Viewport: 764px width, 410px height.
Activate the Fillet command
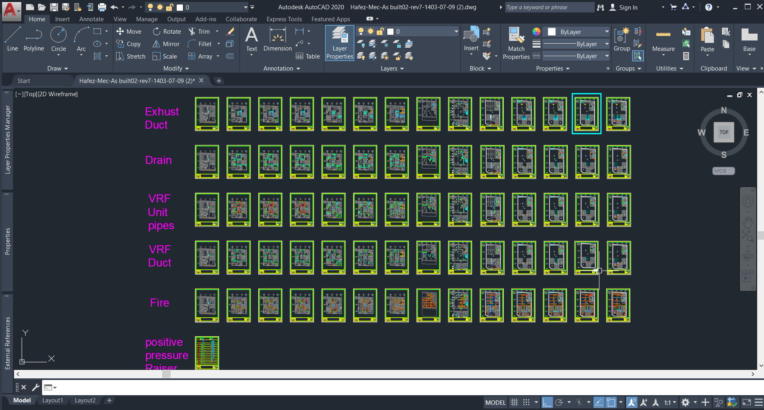200,44
